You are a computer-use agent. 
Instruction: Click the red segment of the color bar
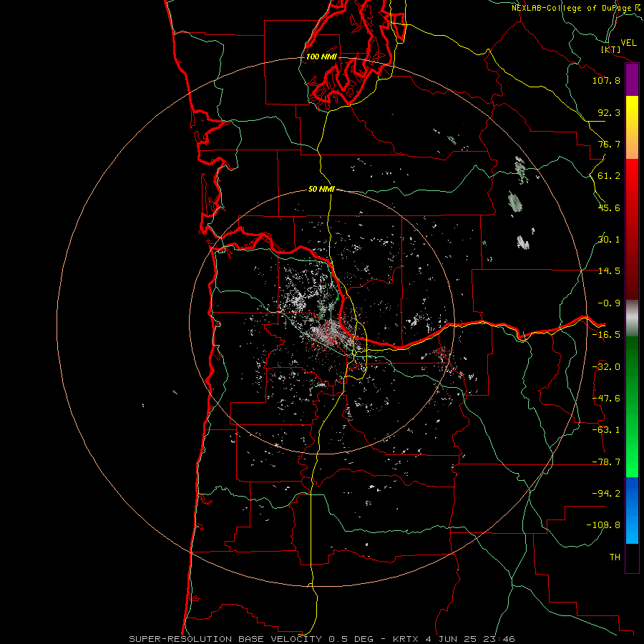tap(632, 229)
